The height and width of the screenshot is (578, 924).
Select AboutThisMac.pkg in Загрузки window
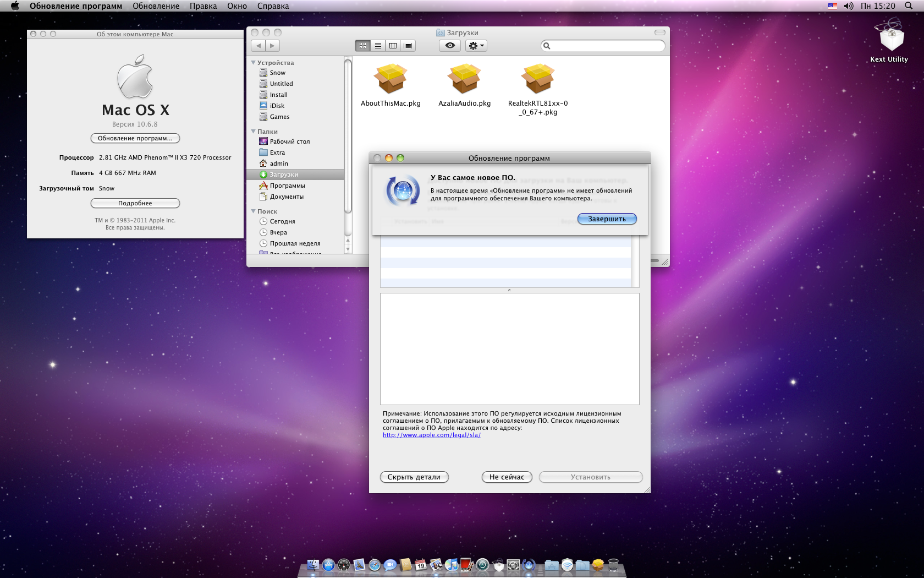391,85
